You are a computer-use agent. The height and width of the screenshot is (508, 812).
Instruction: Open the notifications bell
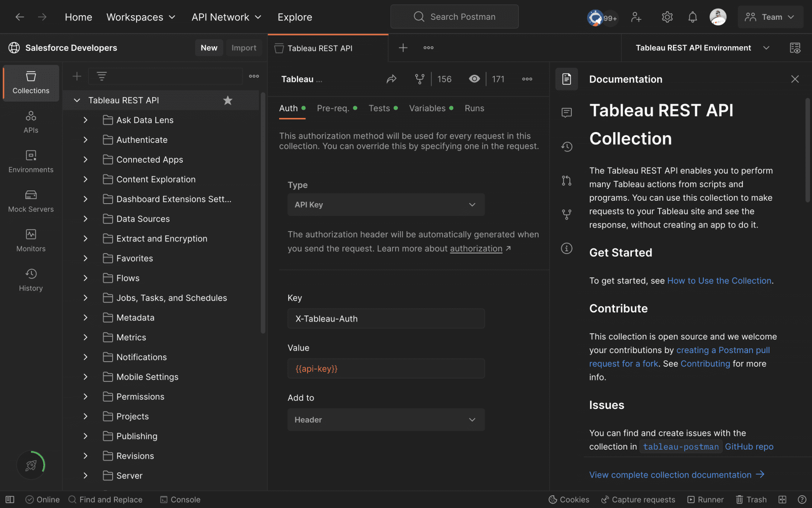click(x=692, y=17)
